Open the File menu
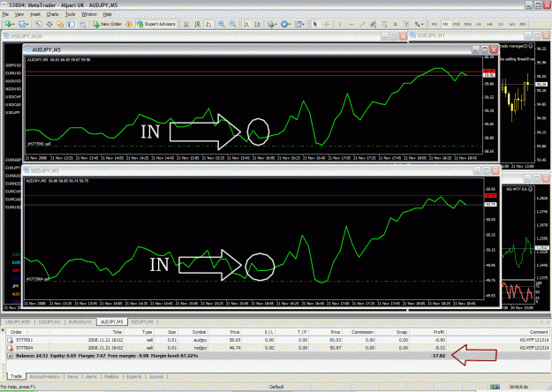Viewport: 552px width, 392px height. [5, 14]
